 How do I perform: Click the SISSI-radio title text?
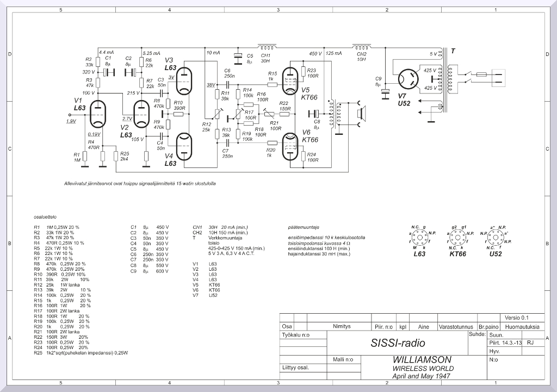coord(398,343)
